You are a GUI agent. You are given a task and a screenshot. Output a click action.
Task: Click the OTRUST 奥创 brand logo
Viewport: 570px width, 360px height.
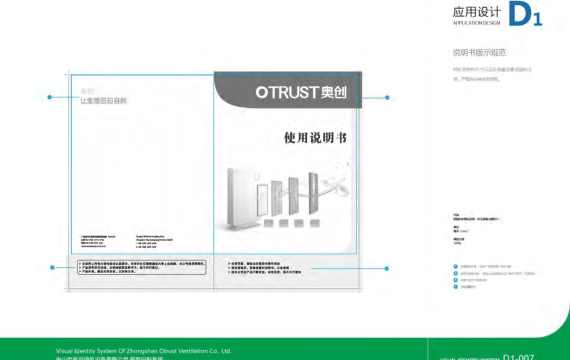point(301,92)
